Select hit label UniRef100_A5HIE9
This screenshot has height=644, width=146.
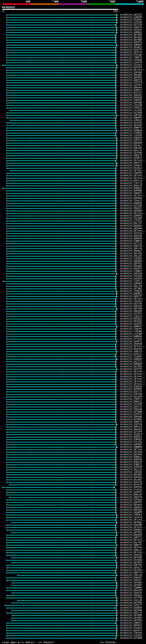131,311
